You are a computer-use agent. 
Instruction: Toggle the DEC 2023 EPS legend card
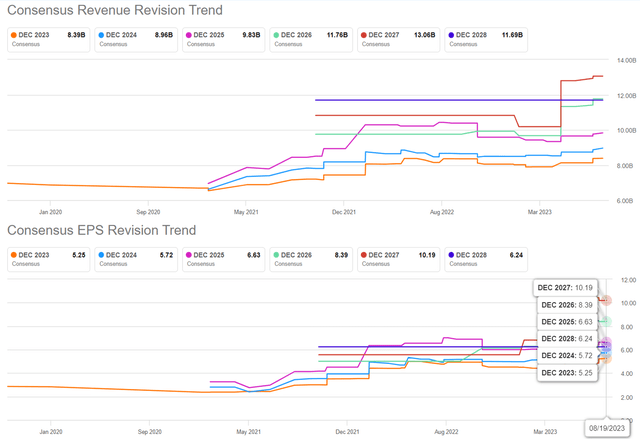(49, 259)
